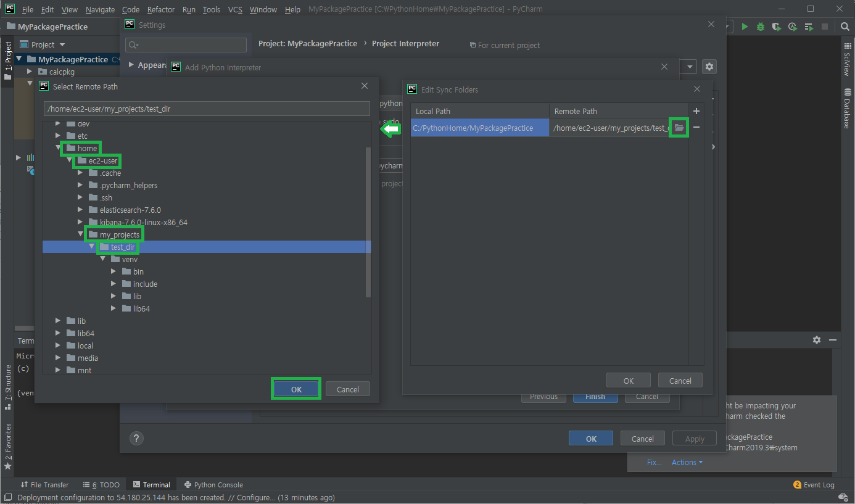Open the Refactor menu

tap(161, 9)
